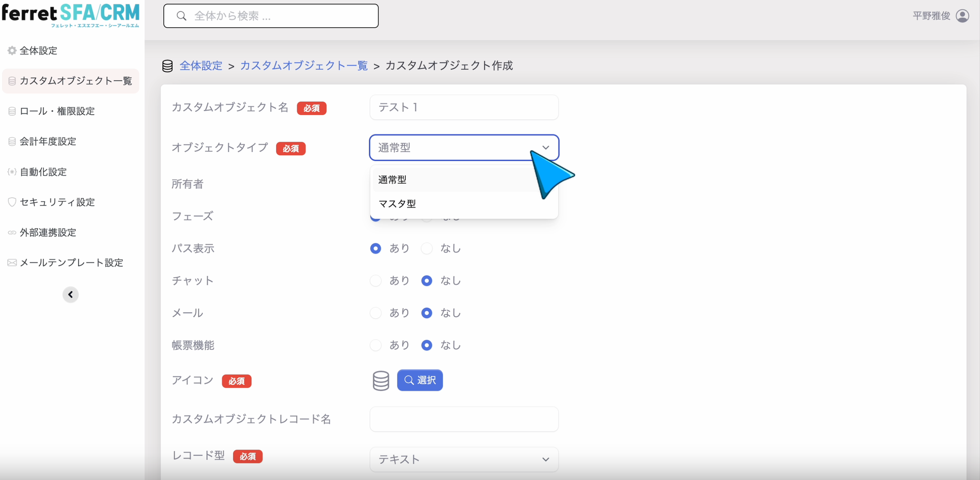Select あり for パス表示
Viewport: 980px width, 480px height.
click(376, 249)
